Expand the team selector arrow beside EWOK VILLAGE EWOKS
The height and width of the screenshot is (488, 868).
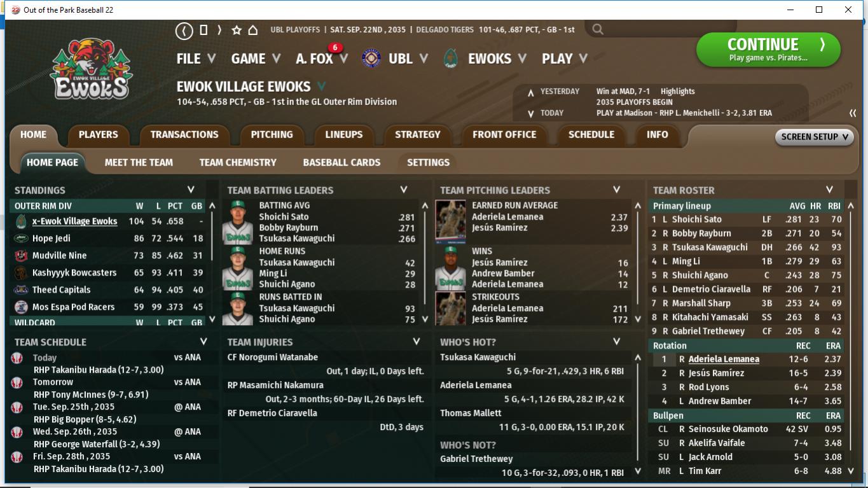(321, 87)
